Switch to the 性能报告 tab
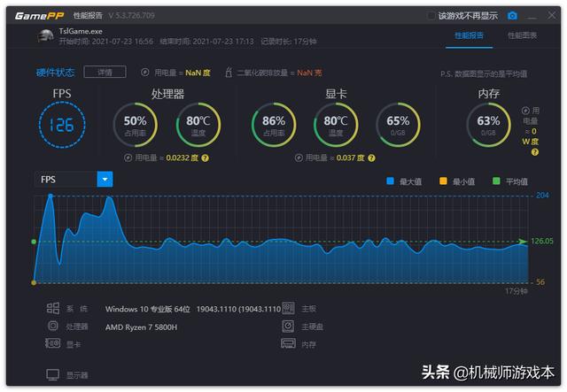The width and height of the screenshot is (567, 392). tap(469, 35)
